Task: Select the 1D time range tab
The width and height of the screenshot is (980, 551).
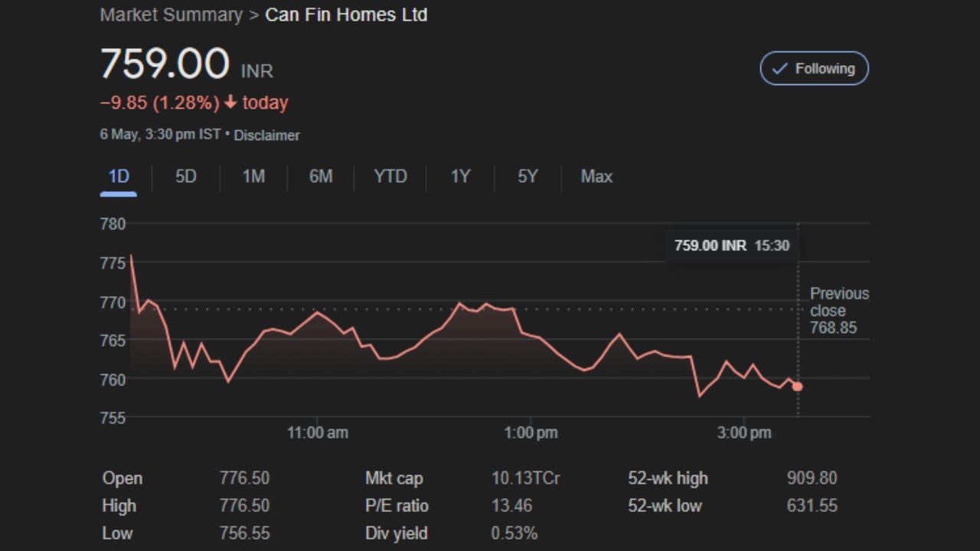Action: 119,177
